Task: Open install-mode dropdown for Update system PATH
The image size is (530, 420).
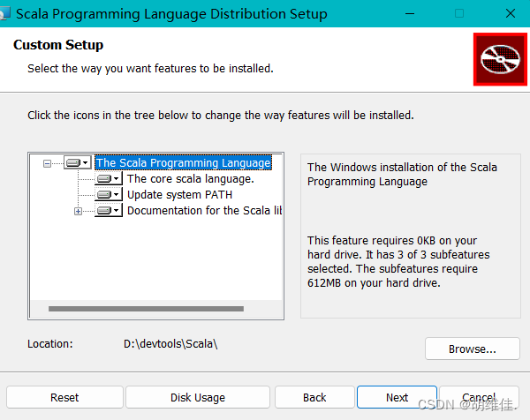Action: click(x=108, y=194)
